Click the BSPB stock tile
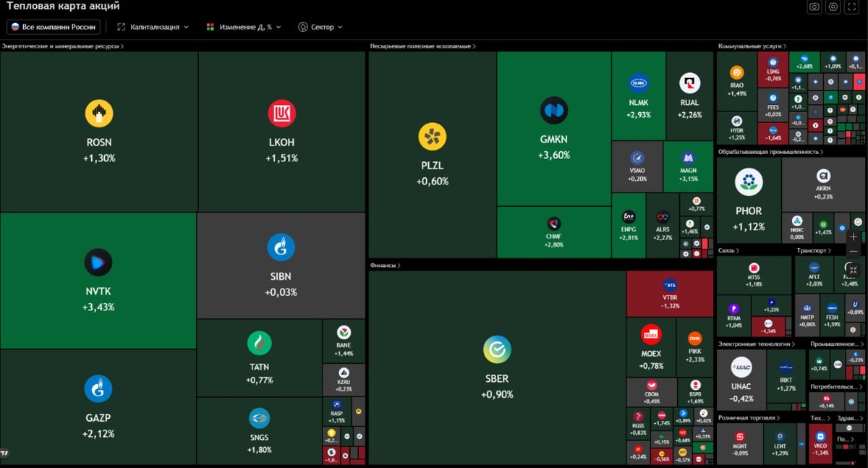The image size is (868, 468). pos(695,391)
